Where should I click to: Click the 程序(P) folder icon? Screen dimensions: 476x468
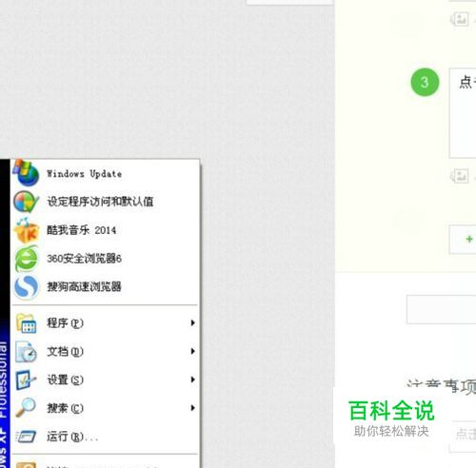click(x=26, y=323)
